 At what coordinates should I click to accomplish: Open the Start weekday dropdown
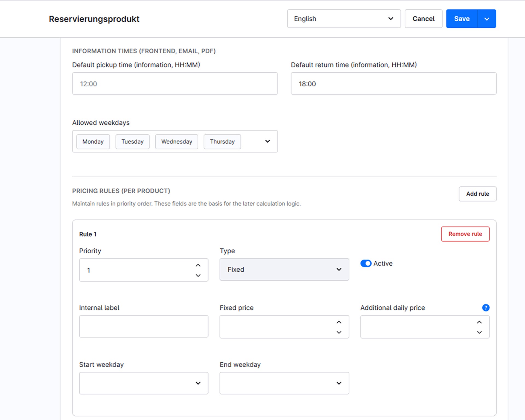pyautogui.click(x=144, y=383)
